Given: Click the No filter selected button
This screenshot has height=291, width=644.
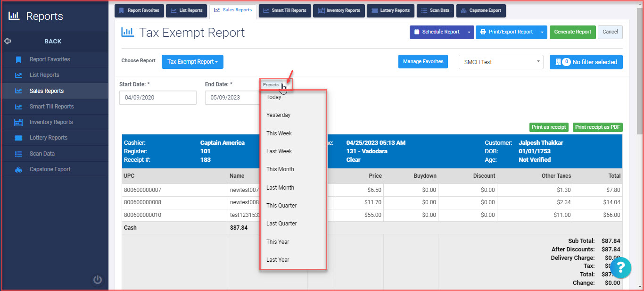Looking at the screenshot, I should [586, 62].
